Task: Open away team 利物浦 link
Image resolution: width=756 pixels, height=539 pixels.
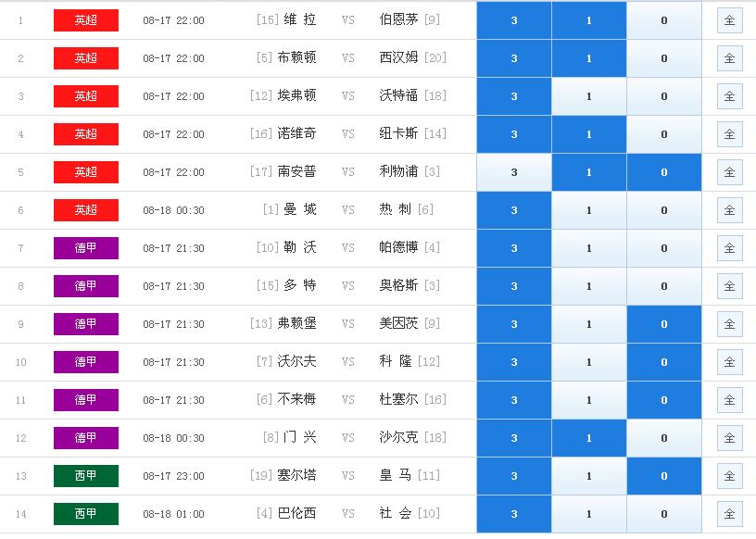Action: pos(398,171)
